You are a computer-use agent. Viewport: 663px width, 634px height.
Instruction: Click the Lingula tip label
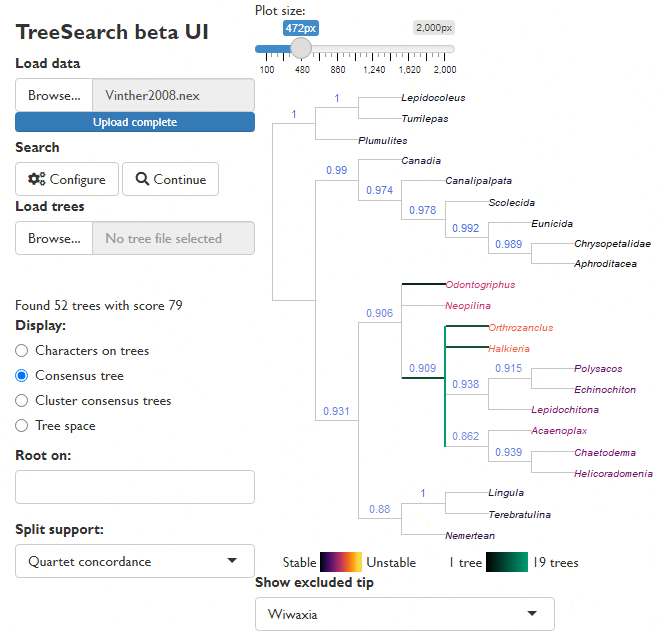click(x=506, y=493)
